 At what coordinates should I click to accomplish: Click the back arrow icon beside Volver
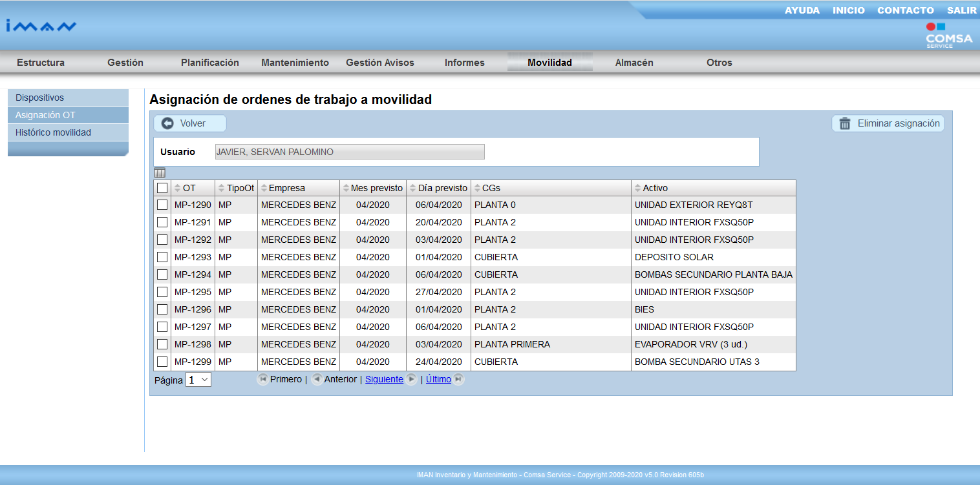coord(168,123)
